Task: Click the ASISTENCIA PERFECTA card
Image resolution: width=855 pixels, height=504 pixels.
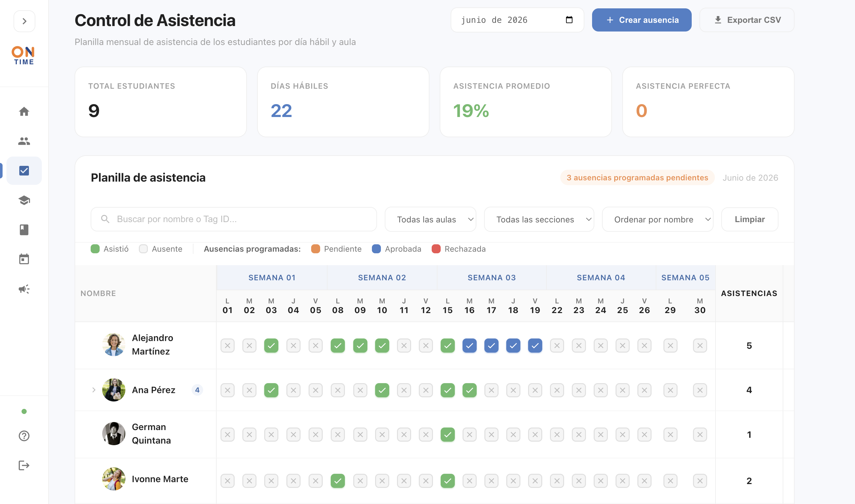Action: pyautogui.click(x=708, y=102)
